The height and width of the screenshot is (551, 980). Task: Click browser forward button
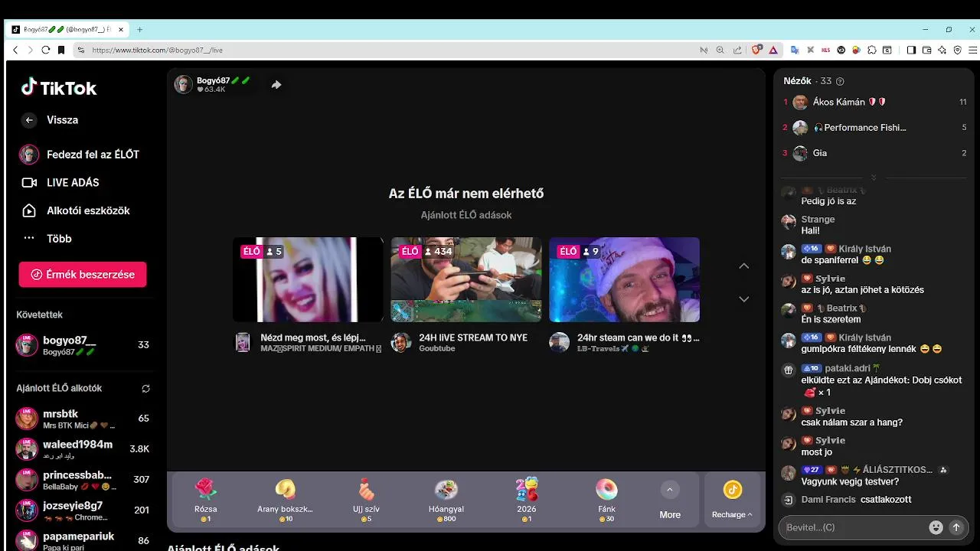(x=30, y=50)
